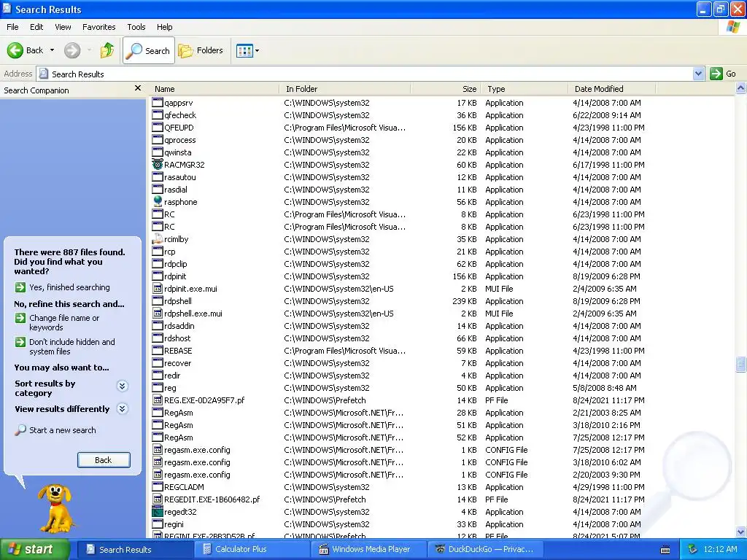
Task: Open the File menu
Action: (x=13, y=27)
